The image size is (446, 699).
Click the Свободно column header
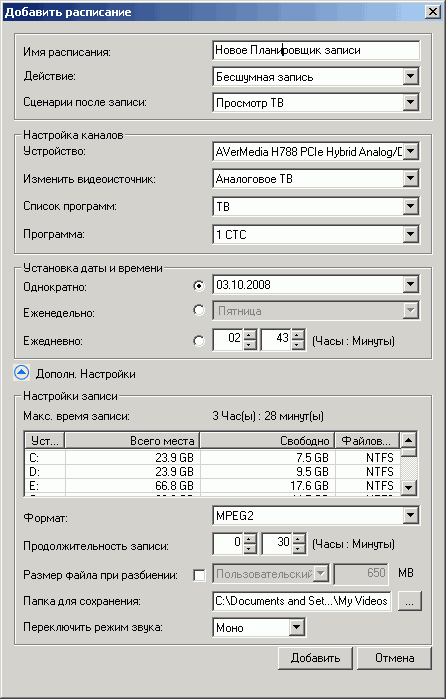267,441
